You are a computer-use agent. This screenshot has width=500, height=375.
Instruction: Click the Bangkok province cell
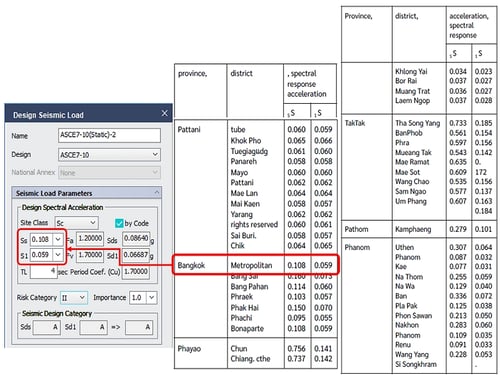[191, 265]
